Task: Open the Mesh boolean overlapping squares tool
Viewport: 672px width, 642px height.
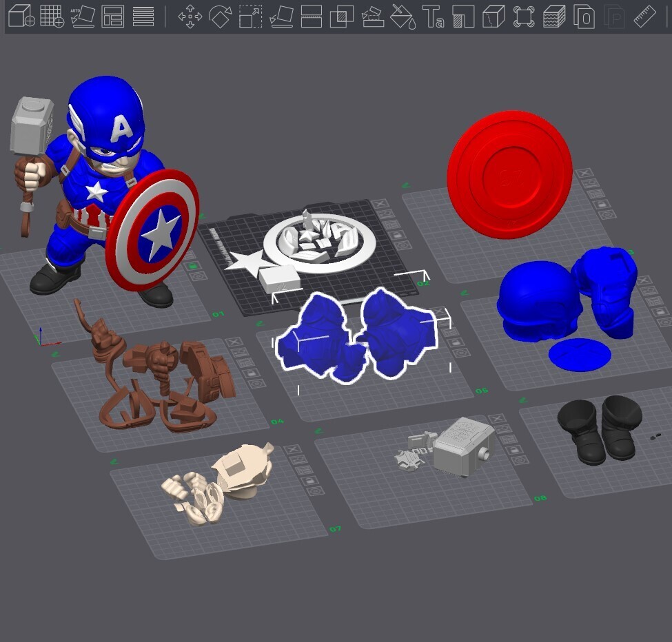Action: (342, 17)
